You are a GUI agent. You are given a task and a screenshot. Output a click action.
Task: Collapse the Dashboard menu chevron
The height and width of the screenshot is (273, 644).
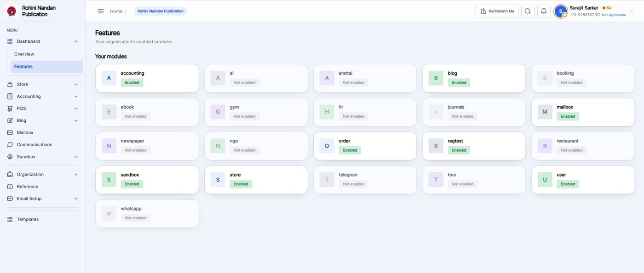pos(76,41)
